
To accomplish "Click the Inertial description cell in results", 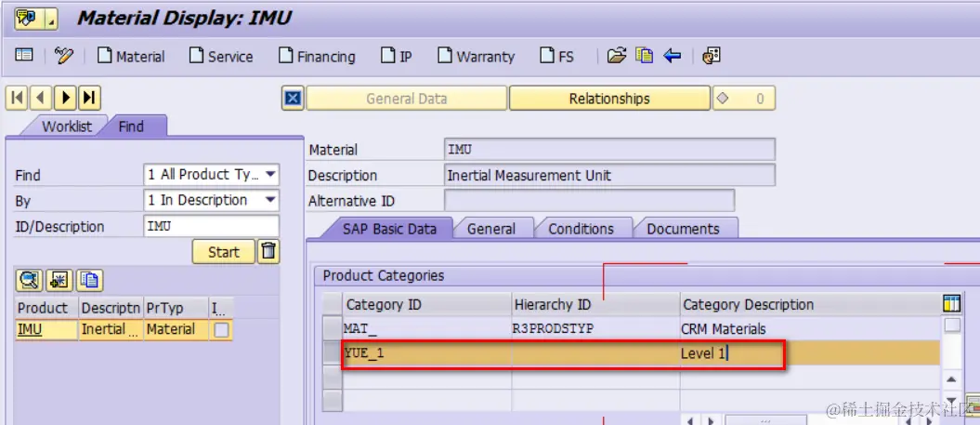I will click(111, 329).
